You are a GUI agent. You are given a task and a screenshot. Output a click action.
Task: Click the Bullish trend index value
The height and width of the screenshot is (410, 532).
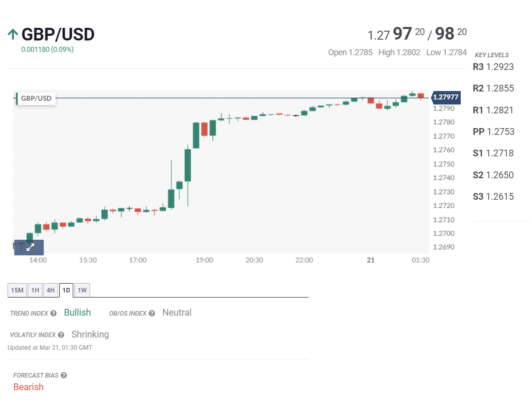click(77, 313)
